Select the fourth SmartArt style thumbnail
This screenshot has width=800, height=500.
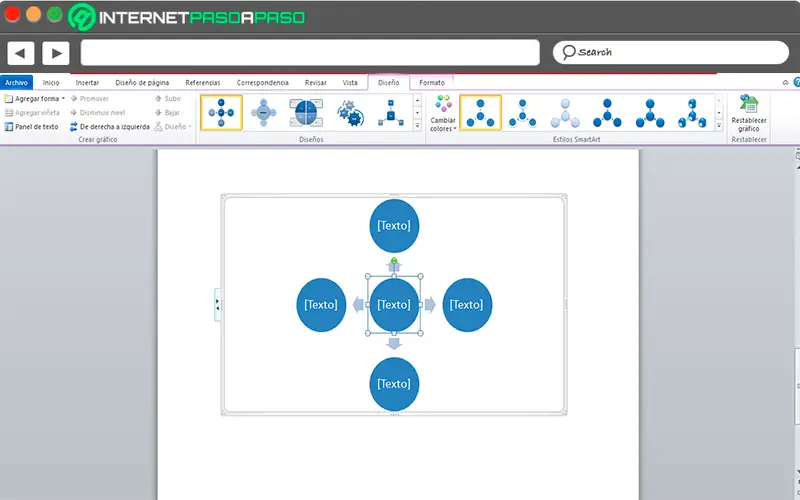pos(607,113)
